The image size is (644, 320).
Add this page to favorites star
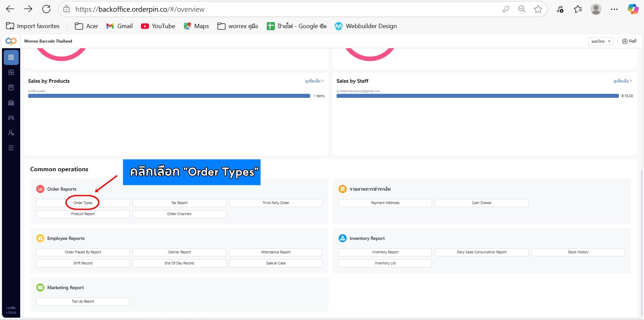tap(538, 9)
